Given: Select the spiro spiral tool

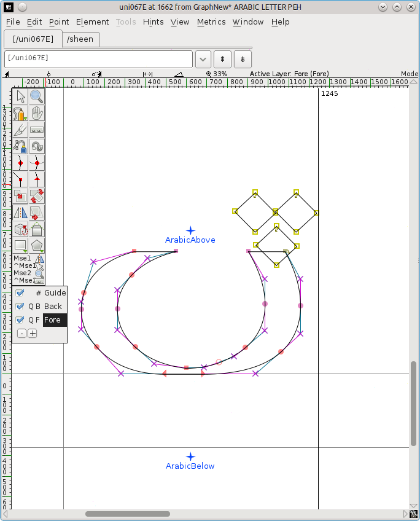Looking at the screenshot, I should point(37,146).
